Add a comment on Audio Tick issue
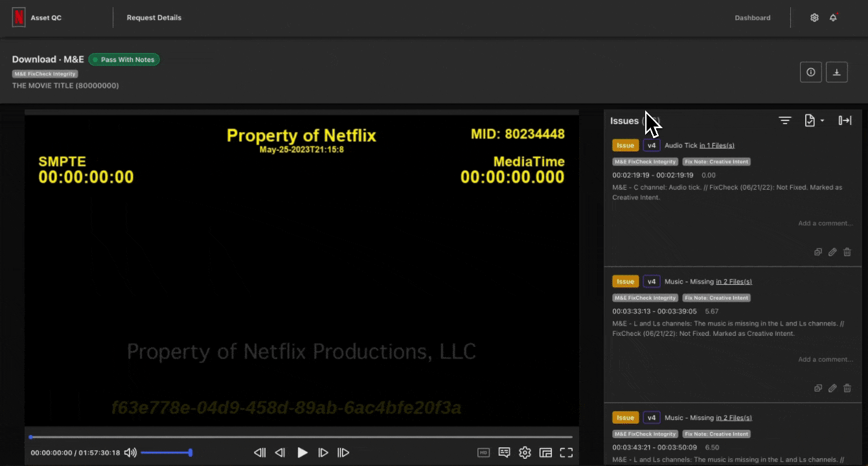 click(x=825, y=223)
